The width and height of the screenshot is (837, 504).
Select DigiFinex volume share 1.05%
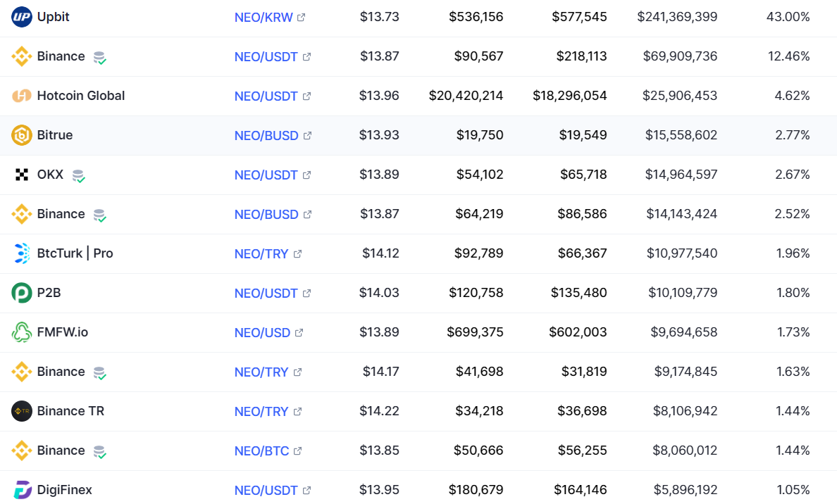(793, 490)
